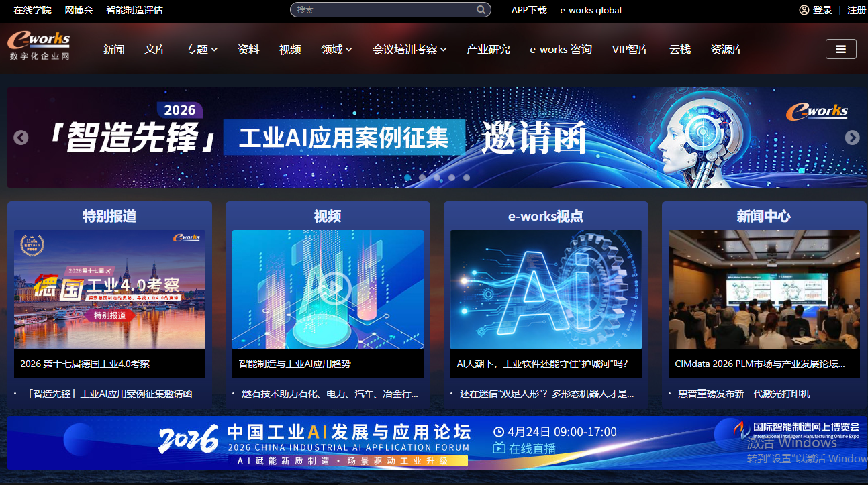This screenshot has width=868, height=485.
Task: Expand the 专题 dropdown menu
Action: [202, 50]
